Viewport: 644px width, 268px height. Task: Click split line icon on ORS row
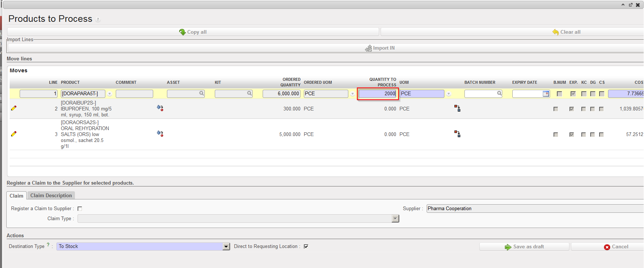click(x=457, y=134)
